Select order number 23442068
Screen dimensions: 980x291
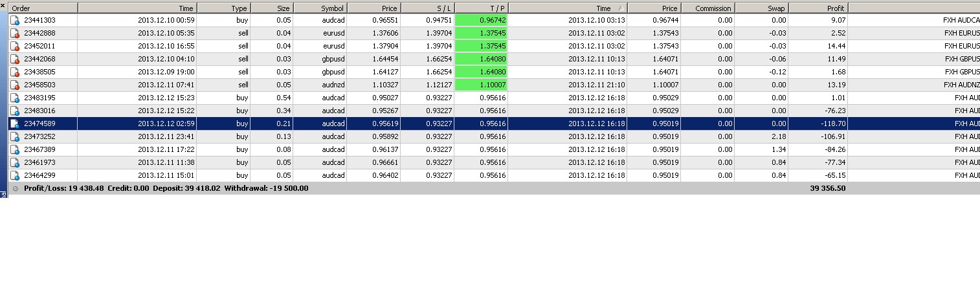[x=39, y=59]
